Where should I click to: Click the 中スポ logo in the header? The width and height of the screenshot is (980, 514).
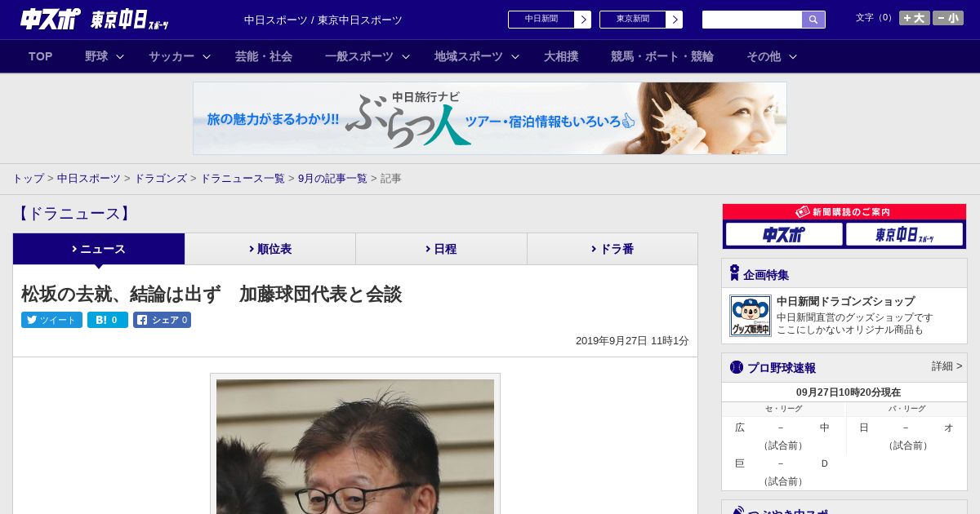tap(49, 19)
